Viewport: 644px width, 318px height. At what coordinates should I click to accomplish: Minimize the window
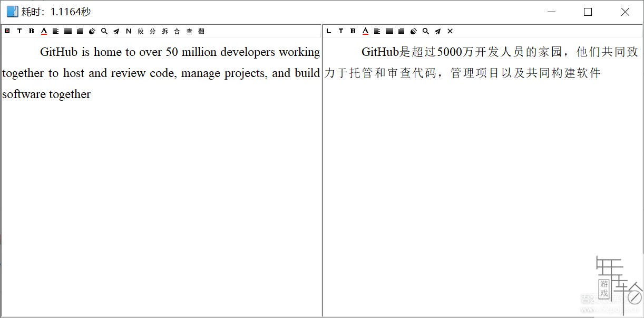tap(552, 12)
